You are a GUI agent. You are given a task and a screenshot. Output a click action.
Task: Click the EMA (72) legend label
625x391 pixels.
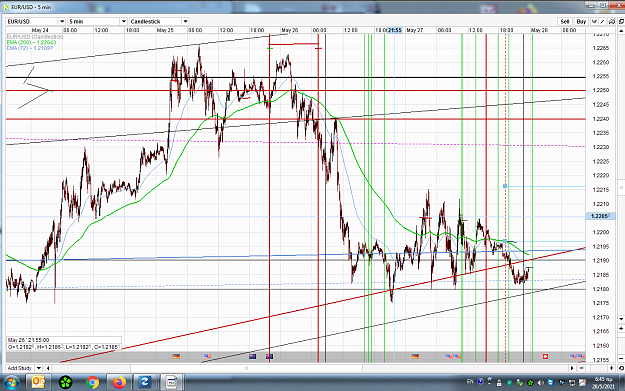[x=29, y=48]
